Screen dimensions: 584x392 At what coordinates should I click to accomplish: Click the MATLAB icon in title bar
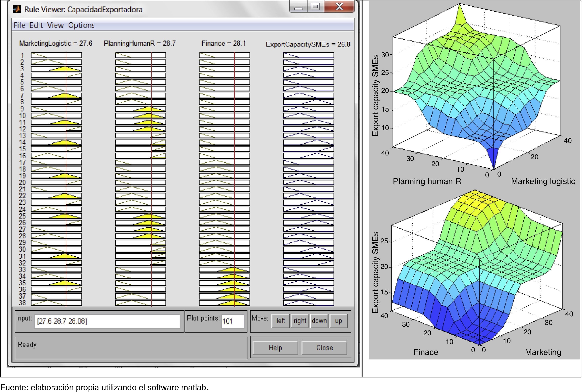point(17,9)
